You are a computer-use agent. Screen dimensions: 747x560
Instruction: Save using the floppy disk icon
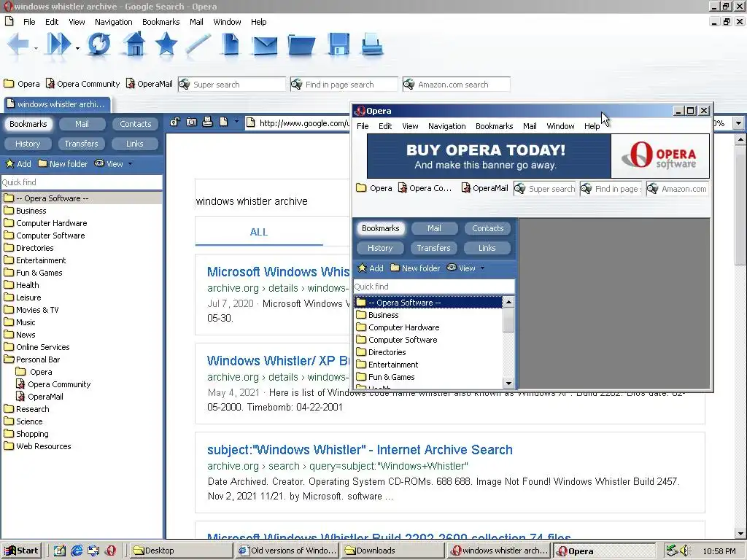(338, 44)
